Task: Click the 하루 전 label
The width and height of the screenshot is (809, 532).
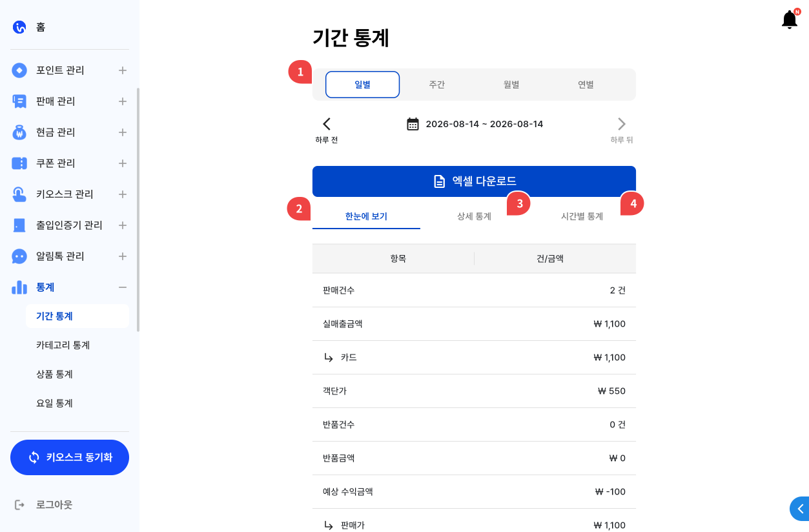Action: (327, 140)
